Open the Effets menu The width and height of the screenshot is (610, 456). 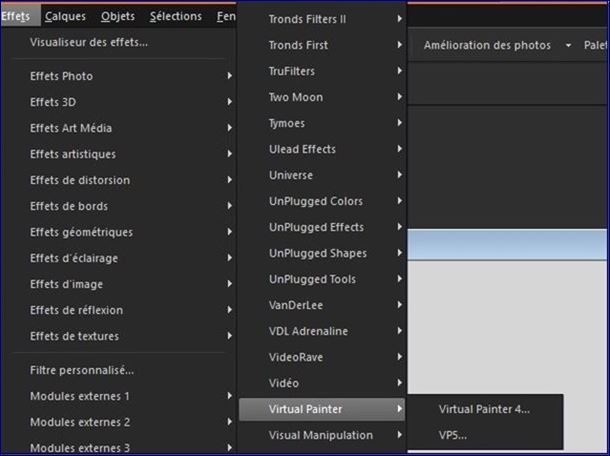[x=19, y=16]
